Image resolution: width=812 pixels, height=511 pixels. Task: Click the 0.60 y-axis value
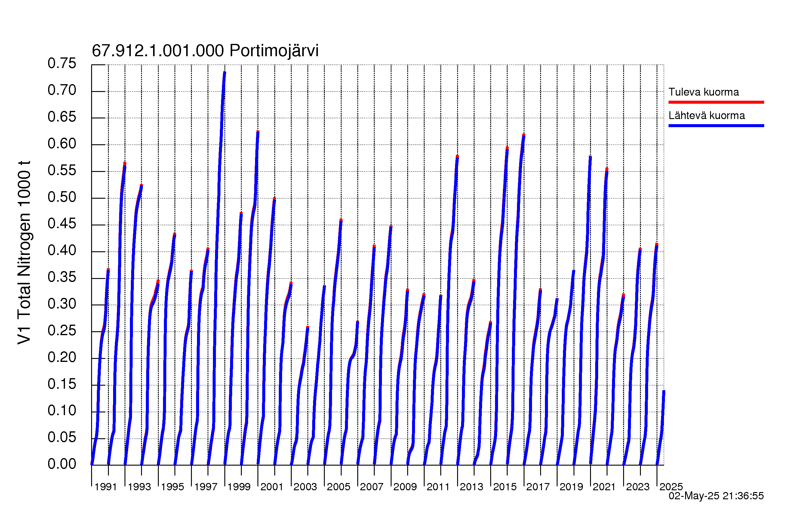coord(62,144)
